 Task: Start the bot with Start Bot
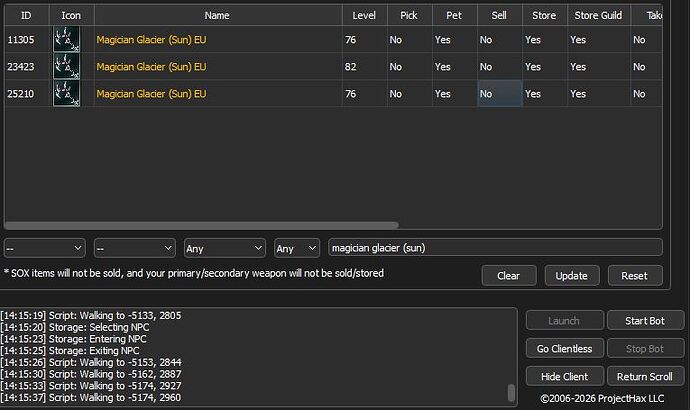point(645,321)
